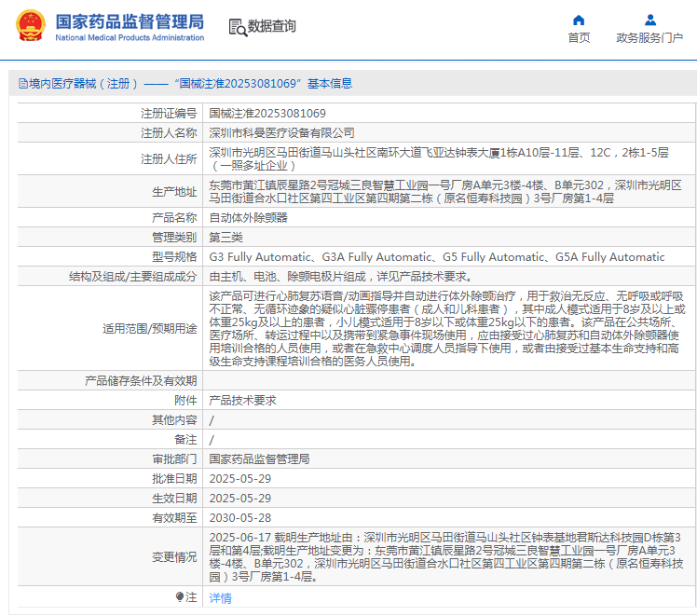The width and height of the screenshot is (697, 616).
Task: Click the document icon before 境内医疗器械
Action: tap(23, 84)
